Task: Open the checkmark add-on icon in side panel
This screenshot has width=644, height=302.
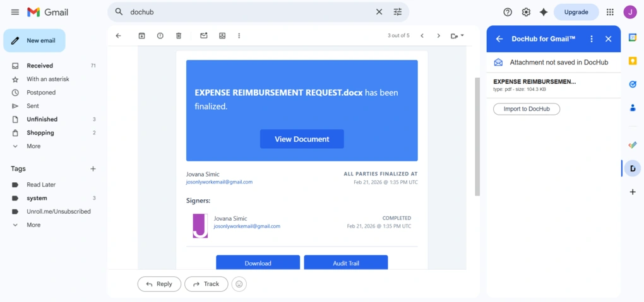Action: coord(633,145)
